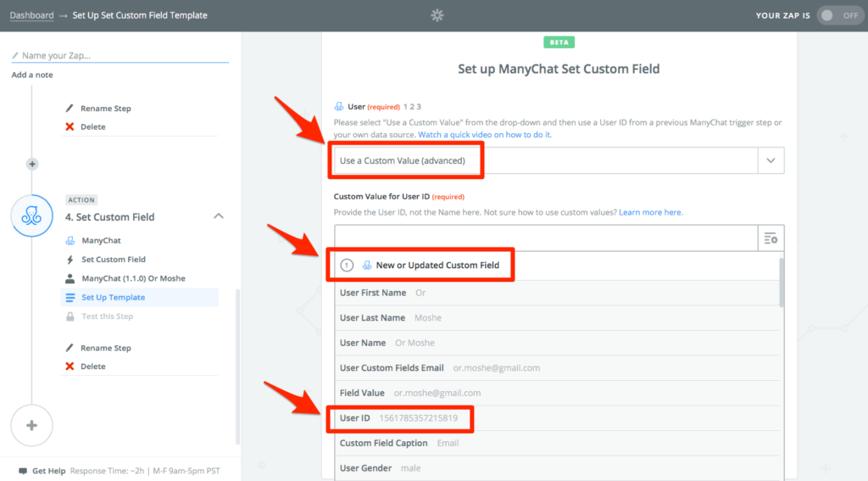
Task: Click the Custom Value for User ID input
Action: (546, 238)
